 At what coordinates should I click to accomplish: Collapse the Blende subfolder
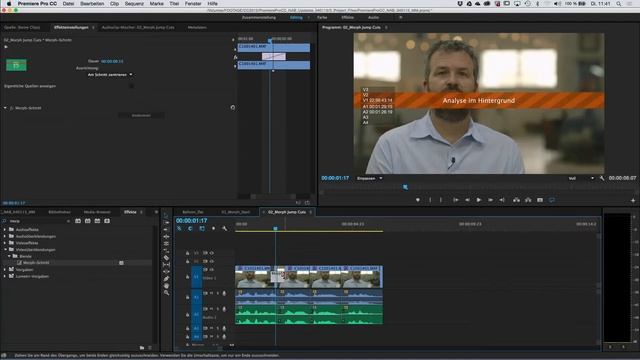9,256
